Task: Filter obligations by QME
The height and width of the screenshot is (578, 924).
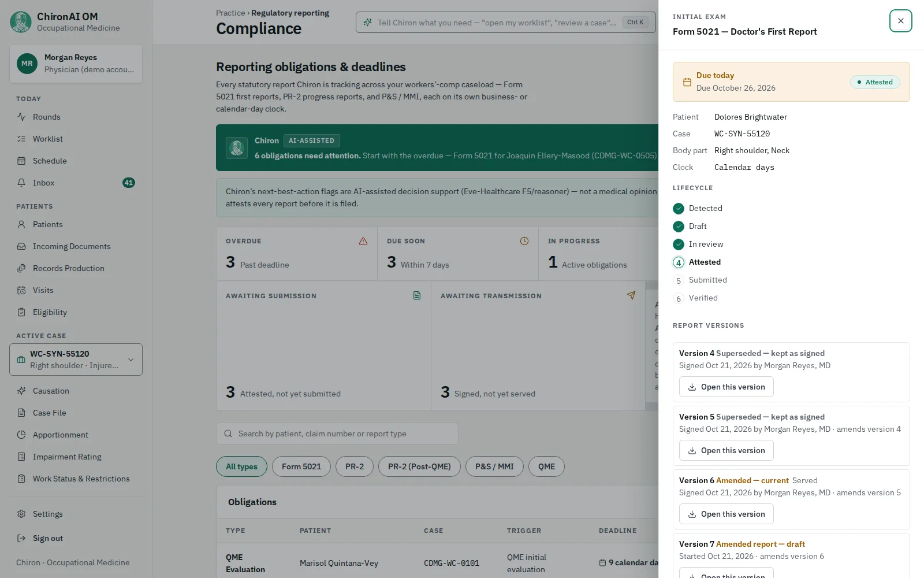Action: [546, 466]
